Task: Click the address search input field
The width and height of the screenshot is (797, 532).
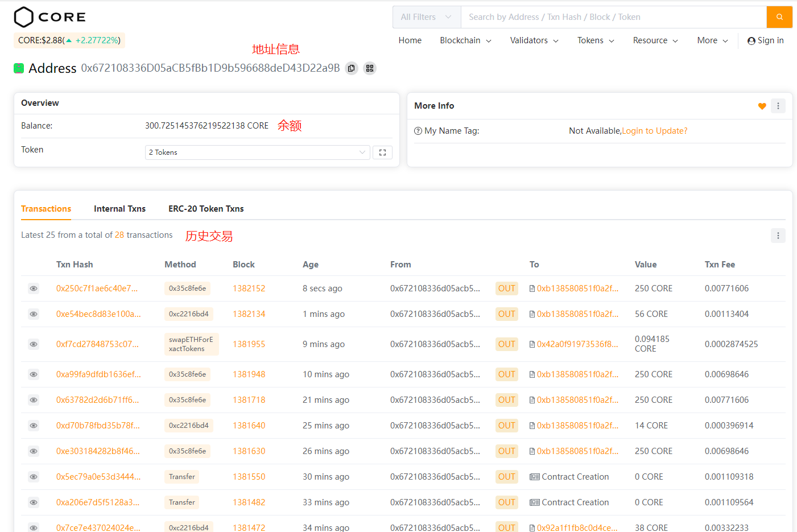Action: pos(613,17)
